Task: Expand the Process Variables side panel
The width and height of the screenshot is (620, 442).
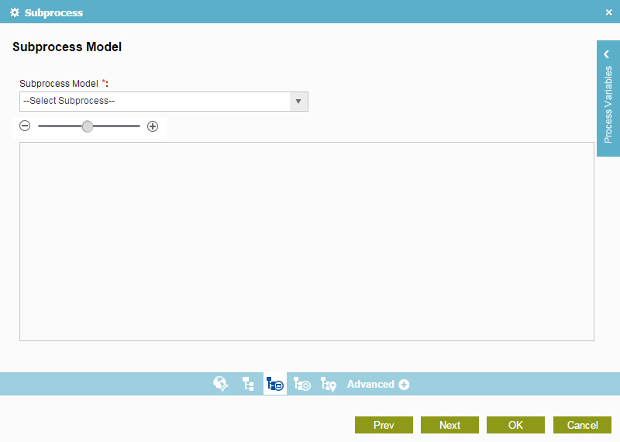Action: [608, 98]
